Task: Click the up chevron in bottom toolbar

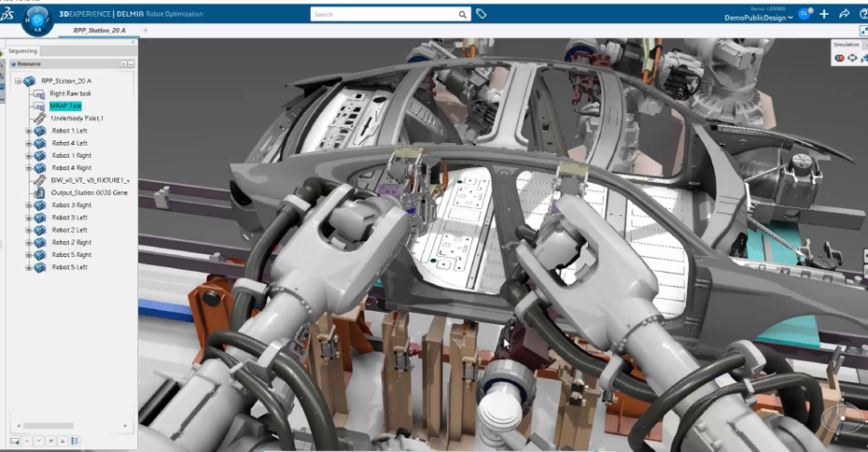Action: point(27,441)
